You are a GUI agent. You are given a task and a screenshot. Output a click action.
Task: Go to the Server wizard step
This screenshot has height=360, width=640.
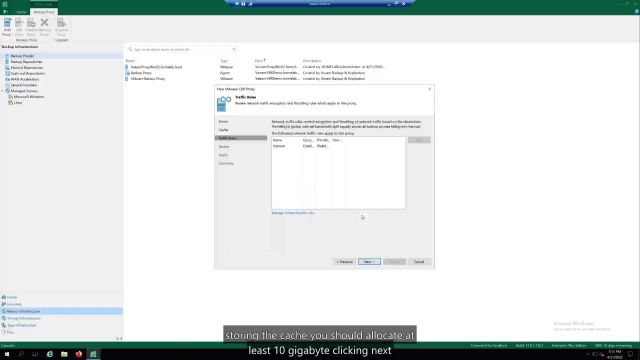click(223, 122)
